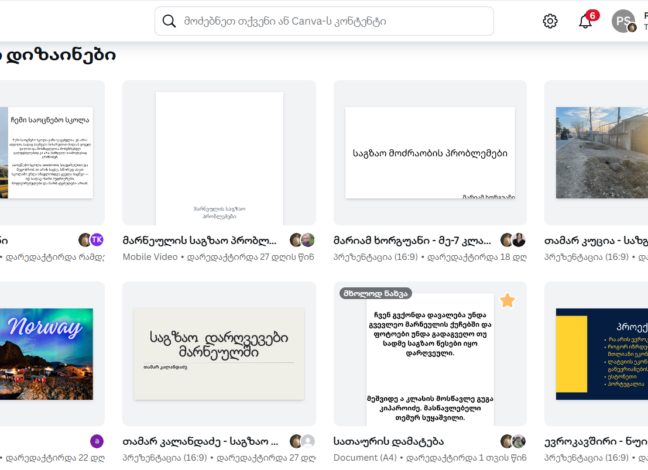Open the Norway design thumbnail
648x470 pixels.
tap(46, 354)
